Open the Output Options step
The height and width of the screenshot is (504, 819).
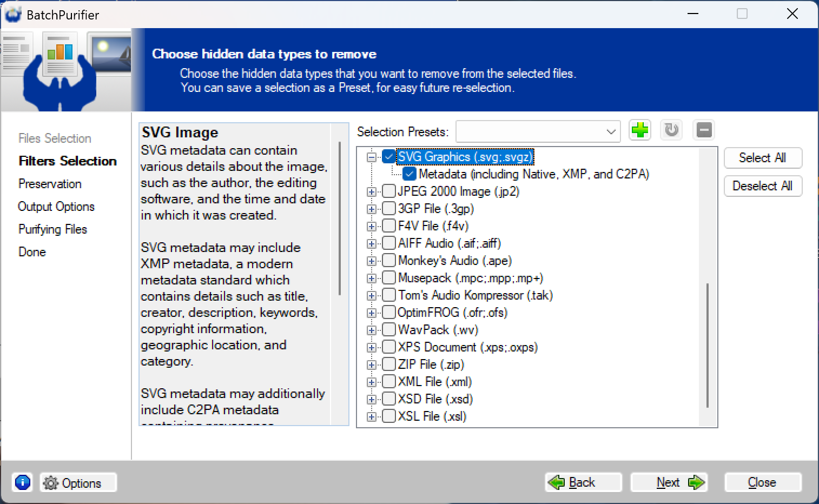pyautogui.click(x=56, y=207)
